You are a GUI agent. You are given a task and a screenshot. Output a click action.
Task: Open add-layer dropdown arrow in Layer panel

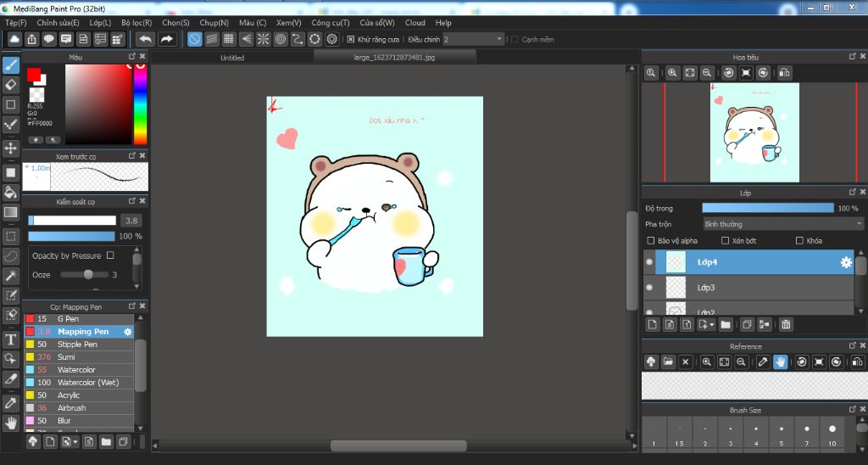point(712,325)
